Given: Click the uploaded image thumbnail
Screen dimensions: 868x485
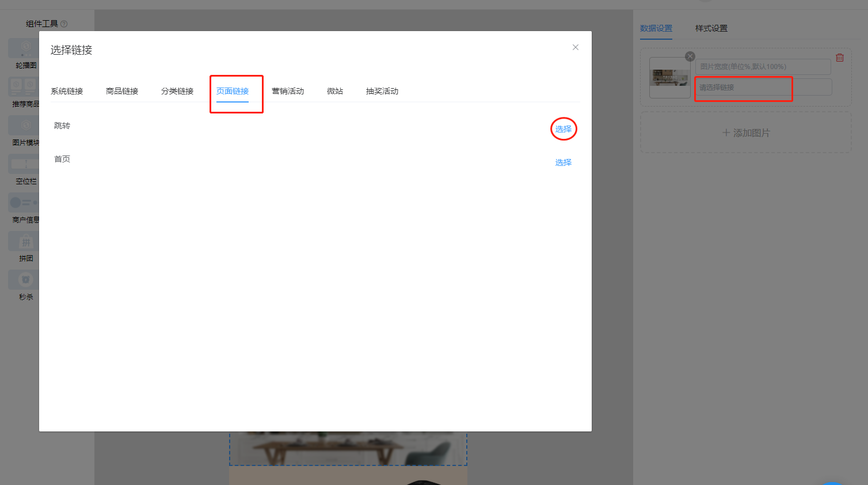Looking at the screenshot, I should pos(670,78).
